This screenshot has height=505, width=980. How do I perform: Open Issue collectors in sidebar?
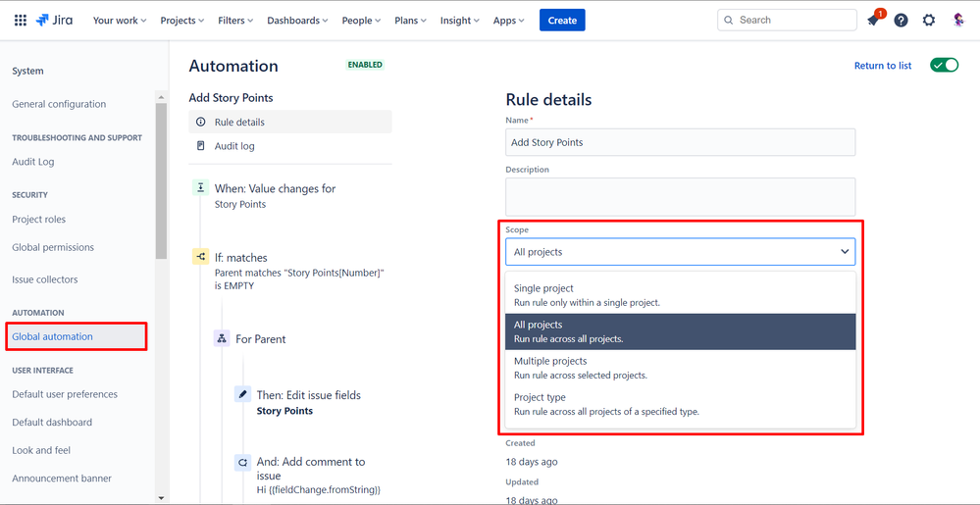pyautogui.click(x=45, y=279)
